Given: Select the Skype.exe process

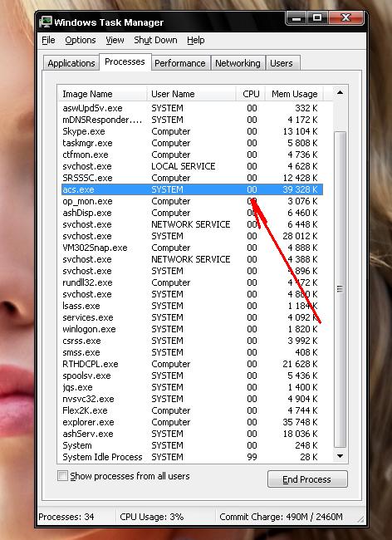Looking at the screenshot, I should (x=190, y=131).
